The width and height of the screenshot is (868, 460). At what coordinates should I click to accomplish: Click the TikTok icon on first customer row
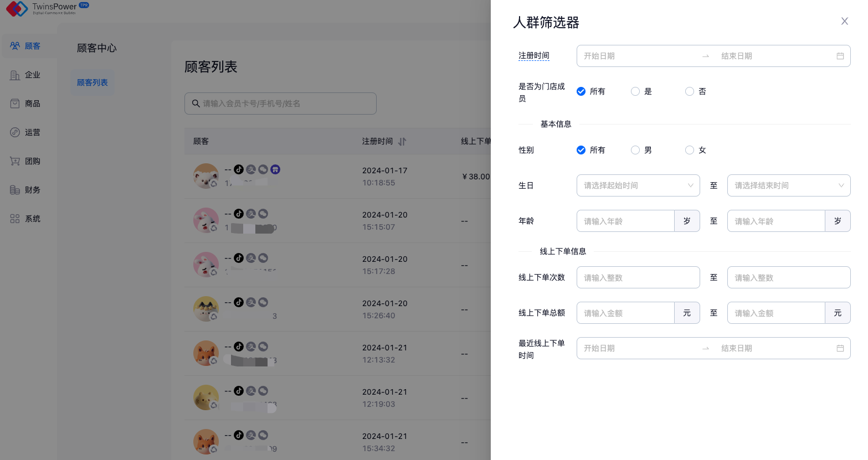click(x=239, y=169)
